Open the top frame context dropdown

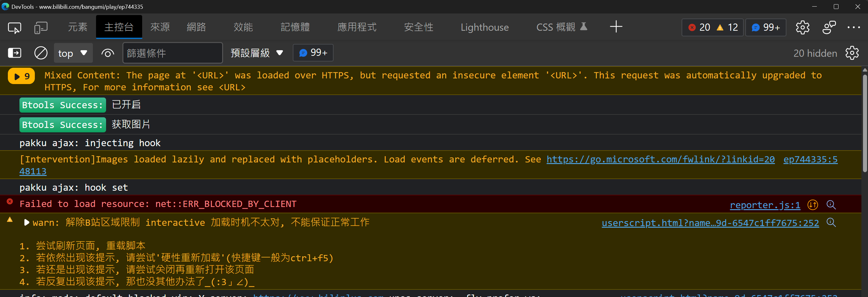pos(73,53)
